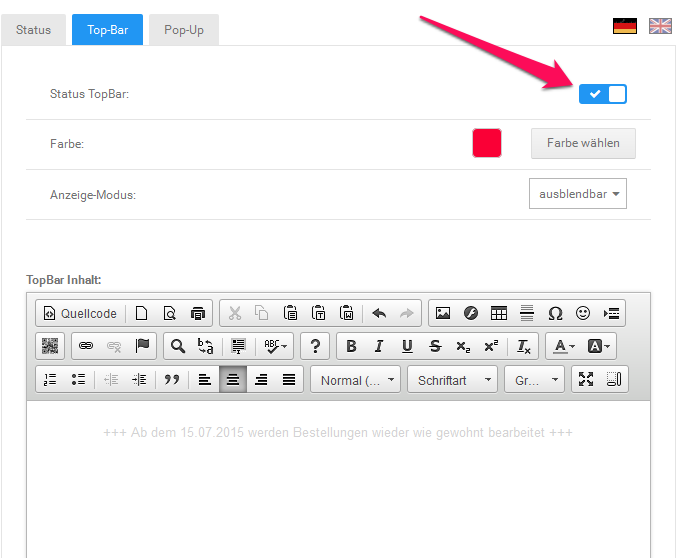Switch language via the German flag
Screen dimensions: 679x558
pos(625,26)
